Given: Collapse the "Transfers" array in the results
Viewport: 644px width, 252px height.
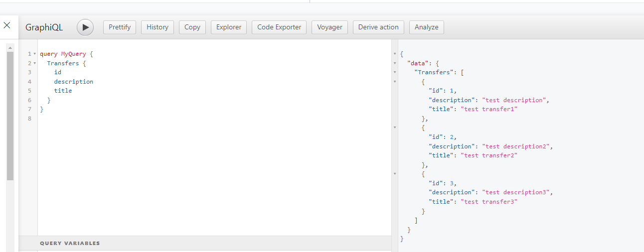Looking at the screenshot, I should click(395, 72).
